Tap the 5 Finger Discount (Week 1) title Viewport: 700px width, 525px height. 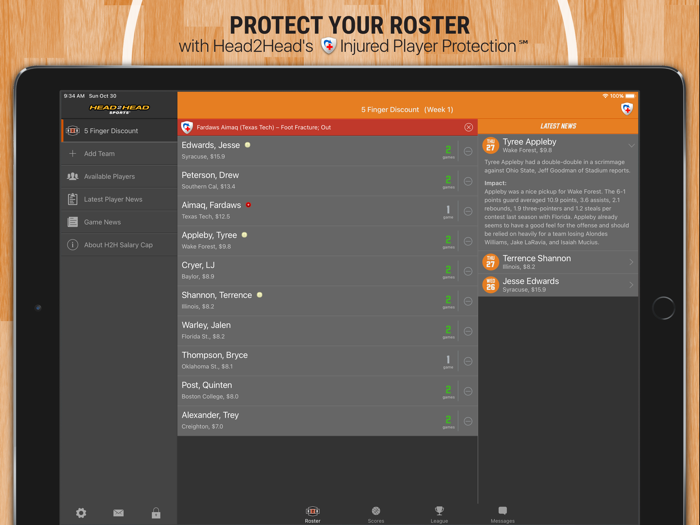pos(407,109)
